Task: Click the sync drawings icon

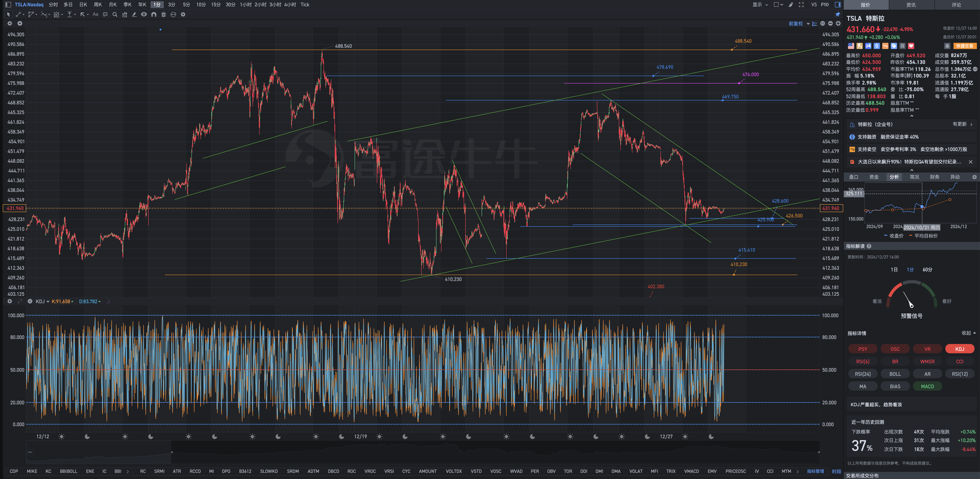Action: pyautogui.click(x=173, y=14)
